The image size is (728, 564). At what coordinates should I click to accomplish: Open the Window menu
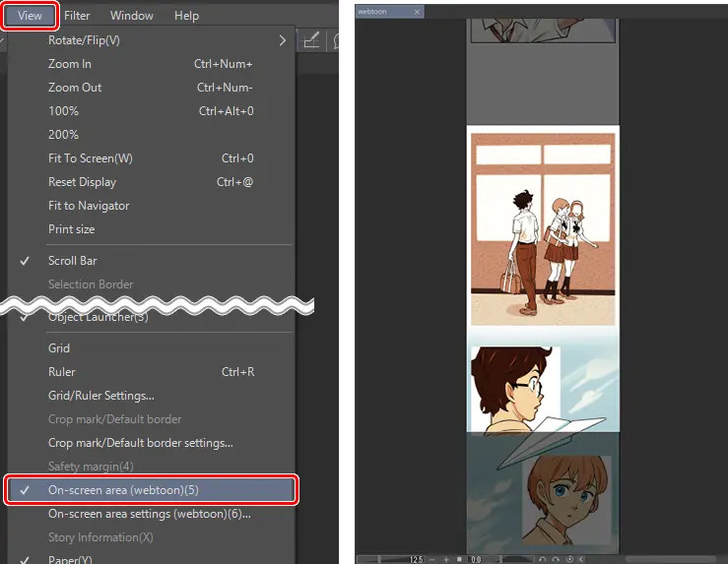[x=131, y=16]
